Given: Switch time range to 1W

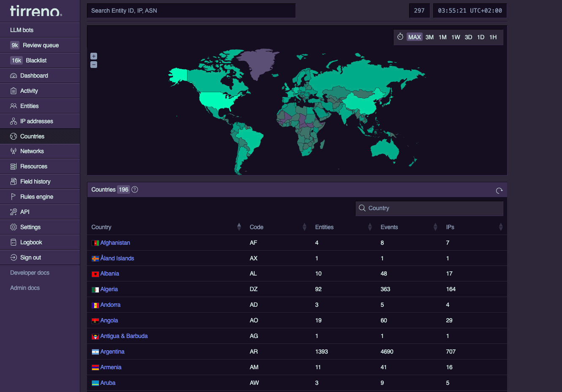Looking at the screenshot, I should [456, 37].
